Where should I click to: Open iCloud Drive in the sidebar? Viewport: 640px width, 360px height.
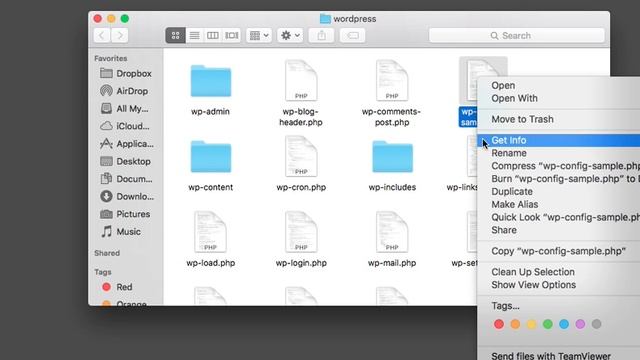coord(125,126)
